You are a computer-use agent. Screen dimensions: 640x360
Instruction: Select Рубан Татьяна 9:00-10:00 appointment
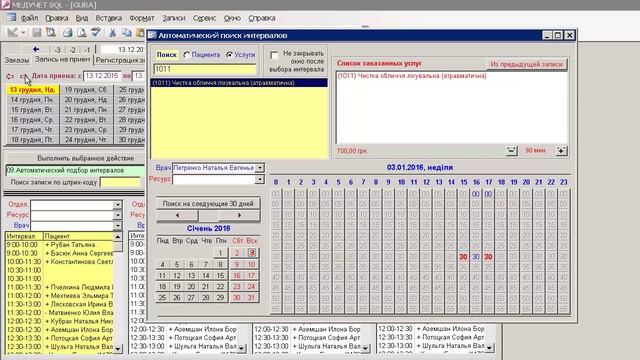60,245
